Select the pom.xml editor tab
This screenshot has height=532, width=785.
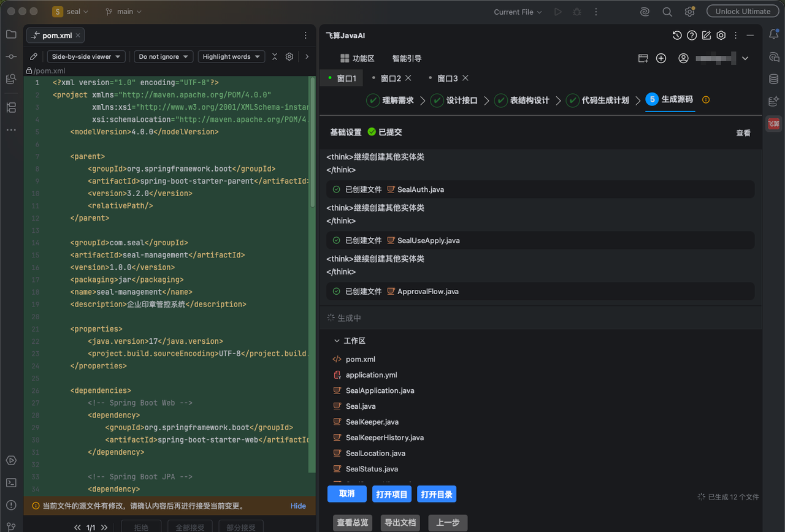[x=55, y=36]
